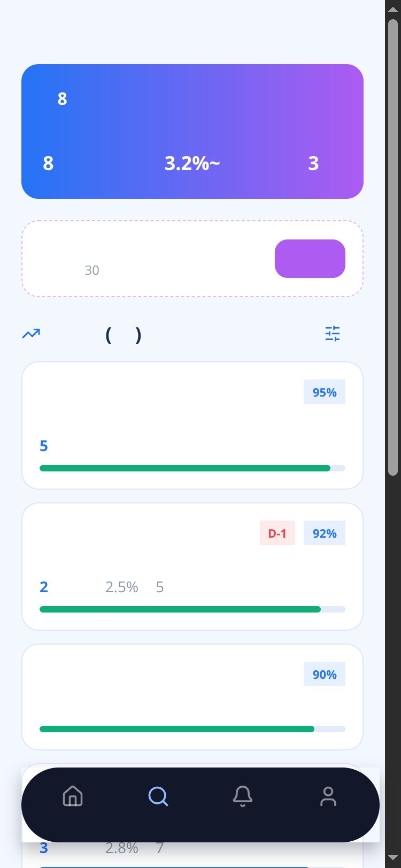
Task: Click the scrollbar down arrow
Action: coord(393,861)
